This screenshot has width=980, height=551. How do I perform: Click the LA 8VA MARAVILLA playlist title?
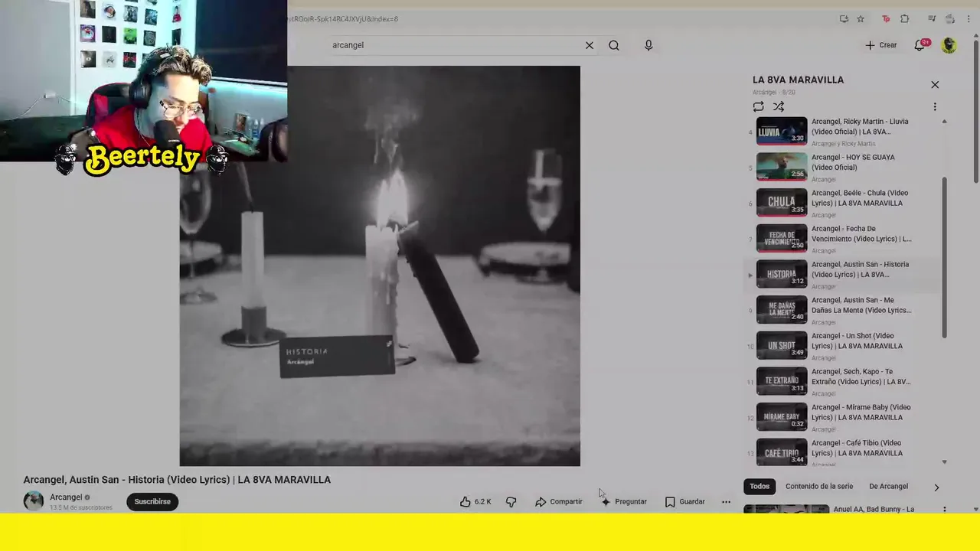click(798, 80)
